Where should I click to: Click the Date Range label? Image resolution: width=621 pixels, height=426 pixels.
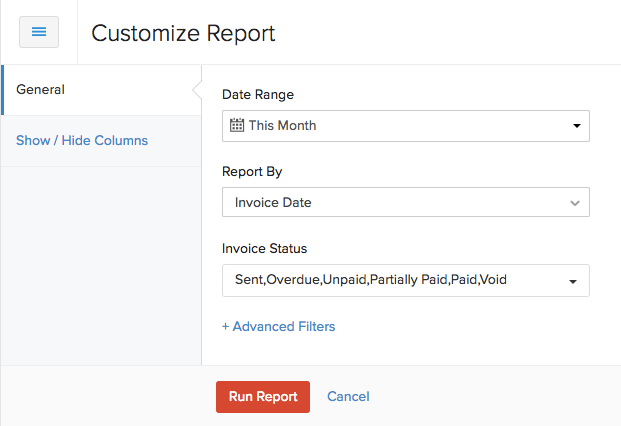(x=258, y=95)
